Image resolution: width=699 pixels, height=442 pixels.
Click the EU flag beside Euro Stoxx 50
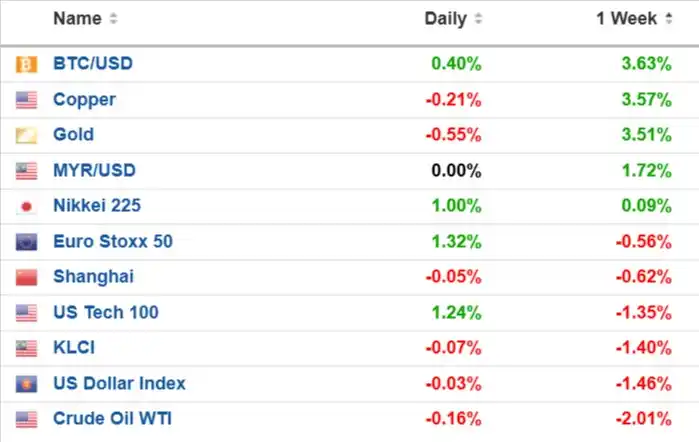[x=26, y=242]
